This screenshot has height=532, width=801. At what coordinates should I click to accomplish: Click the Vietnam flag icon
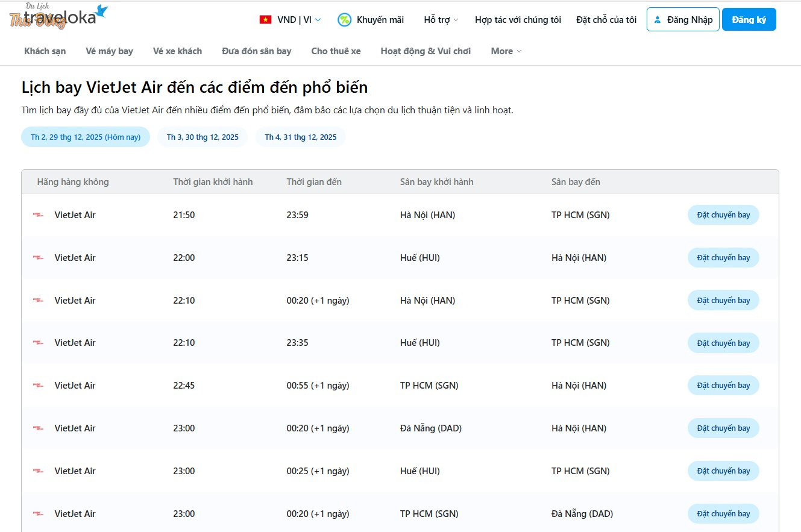[265, 19]
